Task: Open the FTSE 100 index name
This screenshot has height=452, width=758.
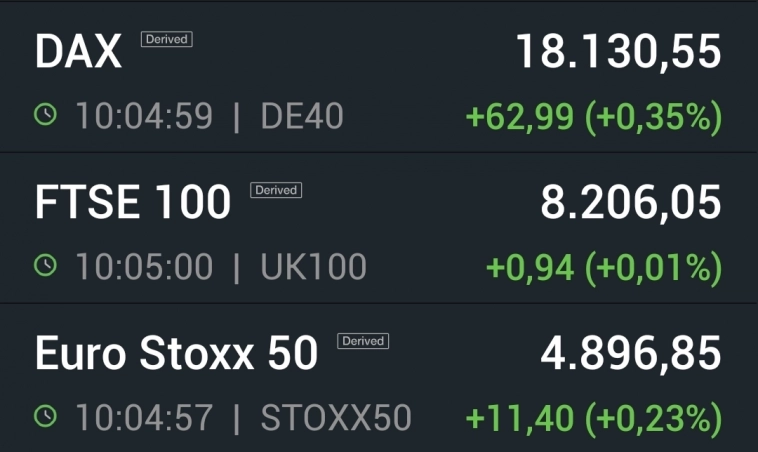Action: coord(132,203)
